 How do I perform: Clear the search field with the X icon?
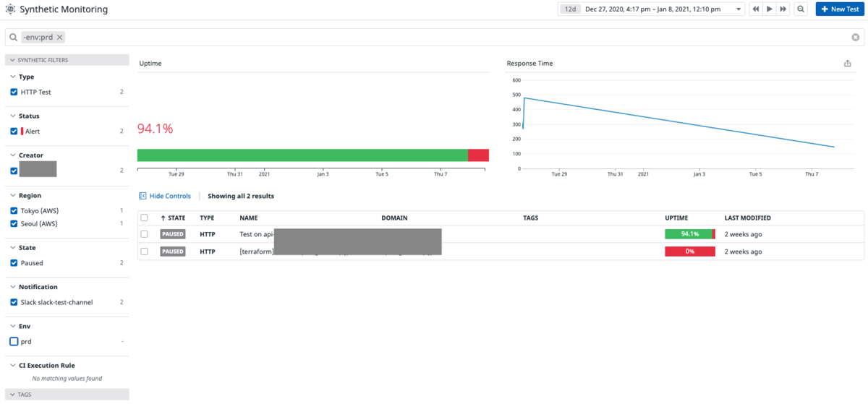(x=856, y=37)
